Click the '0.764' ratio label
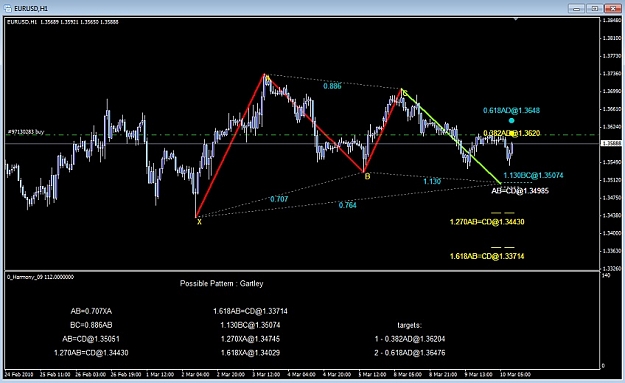Image resolution: width=625 pixels, height=383 pixels. pos(347,205)
